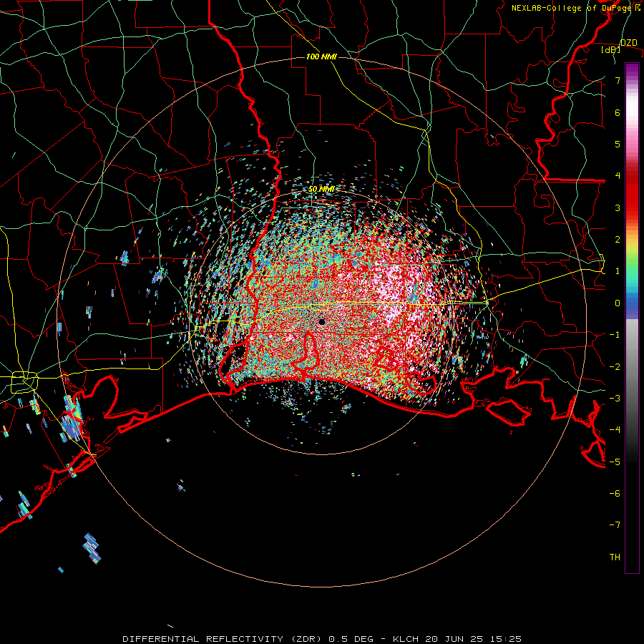Screen dimensions: 644x644
Task: Click the -6 scale value
Action: coord(615,494)
